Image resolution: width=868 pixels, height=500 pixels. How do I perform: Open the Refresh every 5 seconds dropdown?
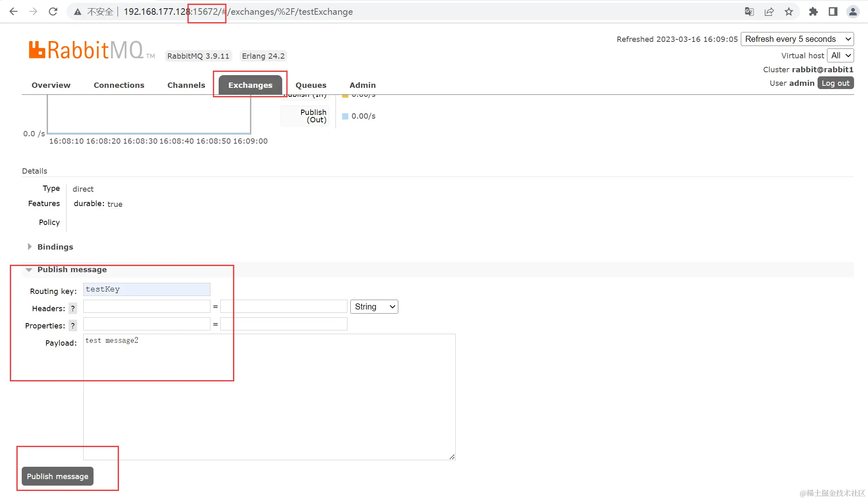click(797, 39)
